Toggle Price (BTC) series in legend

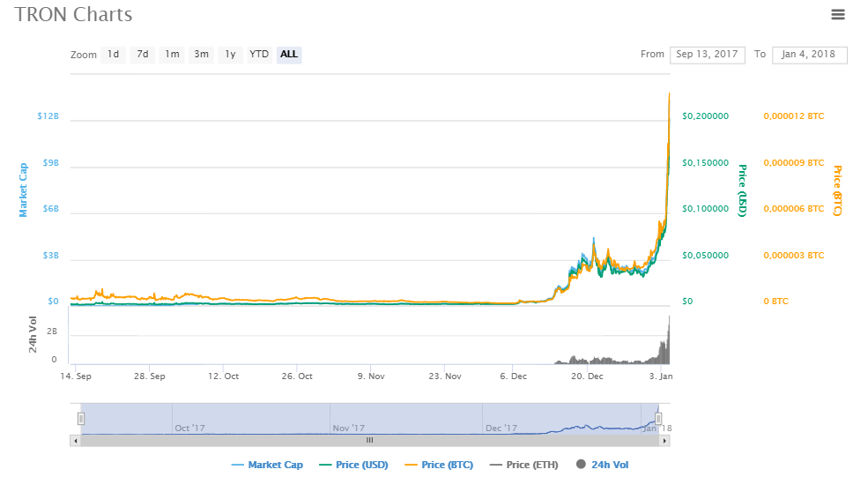point(441,465)
